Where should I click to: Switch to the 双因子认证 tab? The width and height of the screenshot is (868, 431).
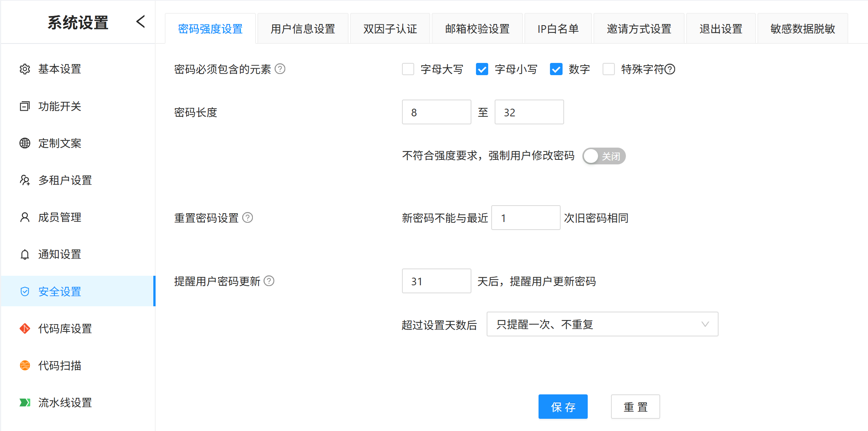pos(390,28)
